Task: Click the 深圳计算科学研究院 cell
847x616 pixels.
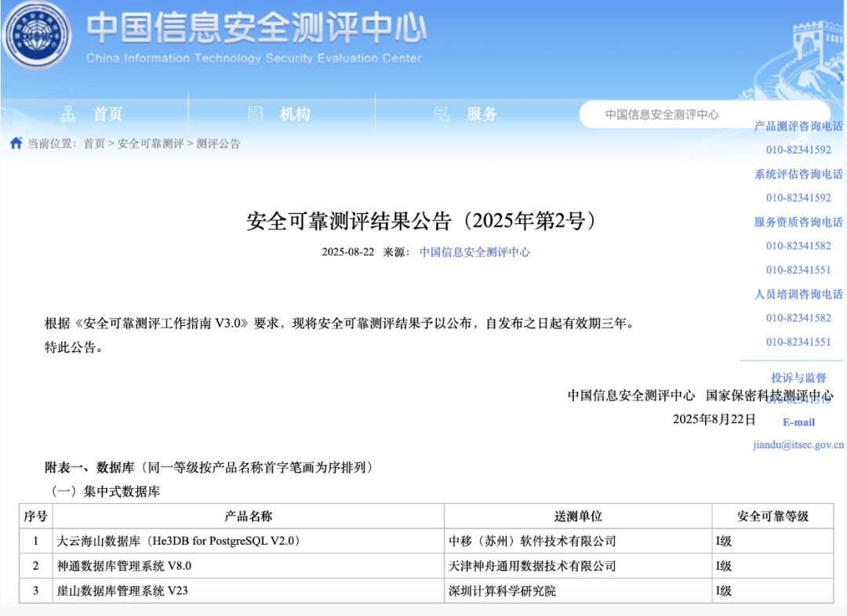Action: coord(578,591)
